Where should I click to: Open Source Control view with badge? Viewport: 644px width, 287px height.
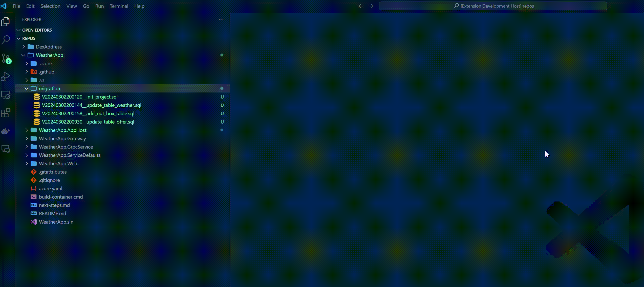(6, 58)
